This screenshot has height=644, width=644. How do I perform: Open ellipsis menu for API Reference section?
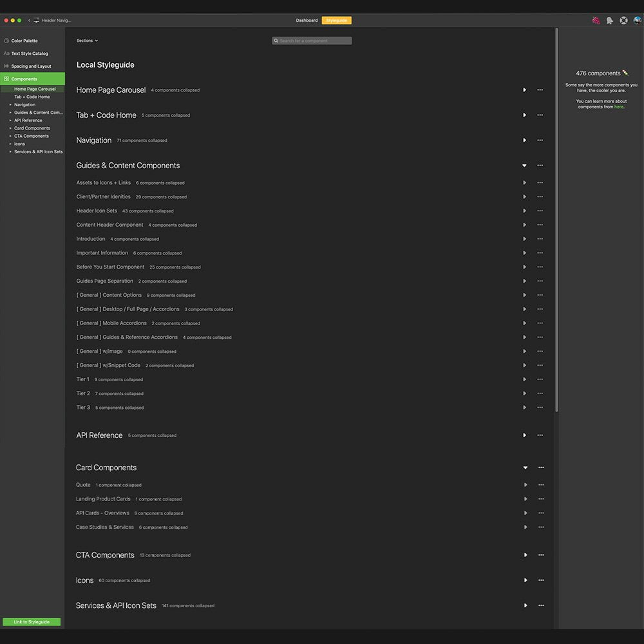540,435
